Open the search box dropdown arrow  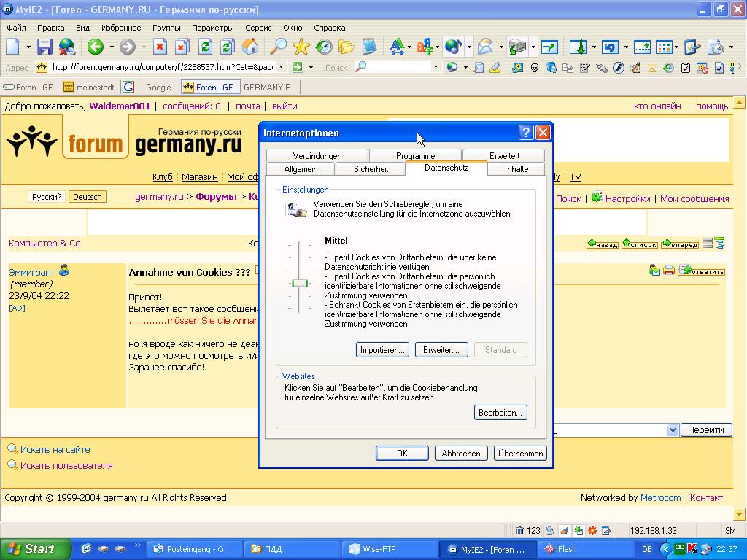435,66
